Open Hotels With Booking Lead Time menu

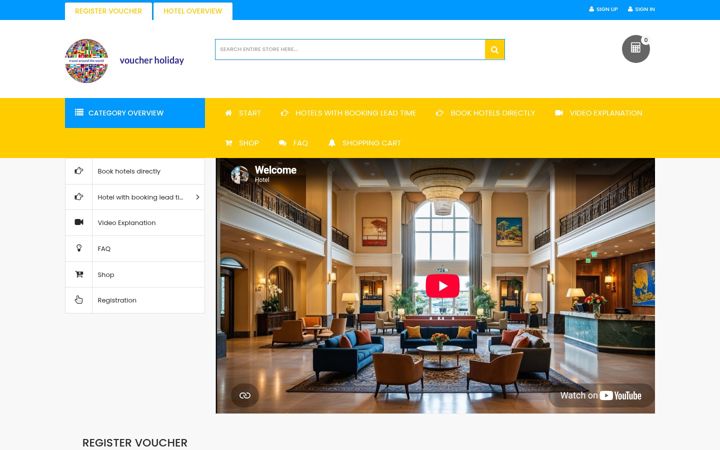pyautogui.click(x=355, y=113)
